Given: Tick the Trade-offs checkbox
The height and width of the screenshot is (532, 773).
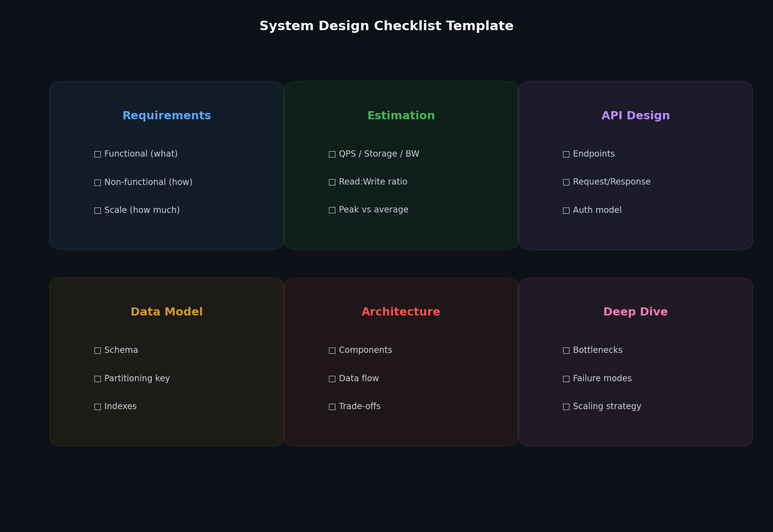Looking at the screenshot, I should [x=332, y=407].
